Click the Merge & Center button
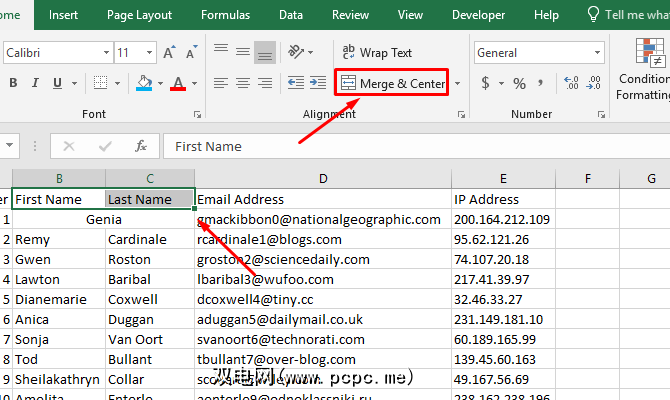The image size is (670, 400). (393, 84)
